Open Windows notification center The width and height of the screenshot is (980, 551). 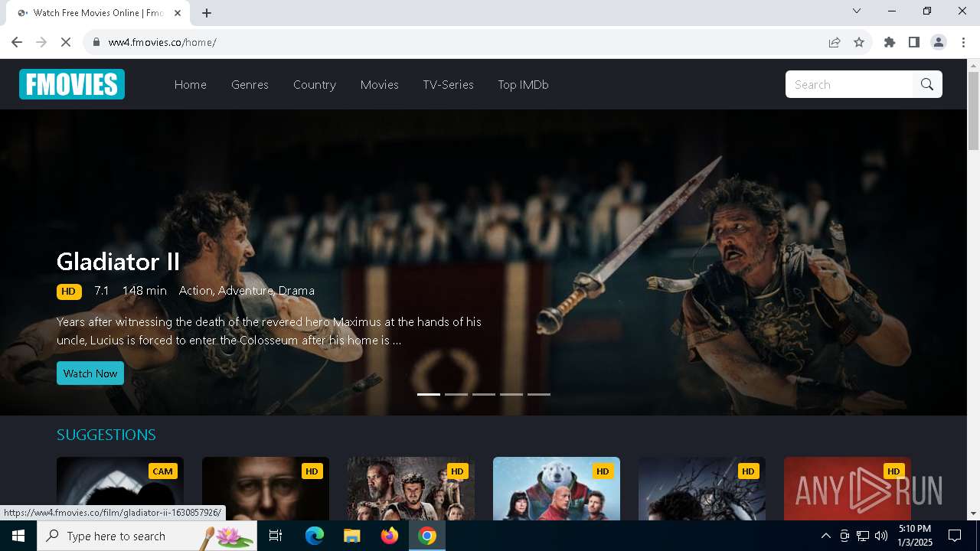pyautogui.click(x=955, y=536)
